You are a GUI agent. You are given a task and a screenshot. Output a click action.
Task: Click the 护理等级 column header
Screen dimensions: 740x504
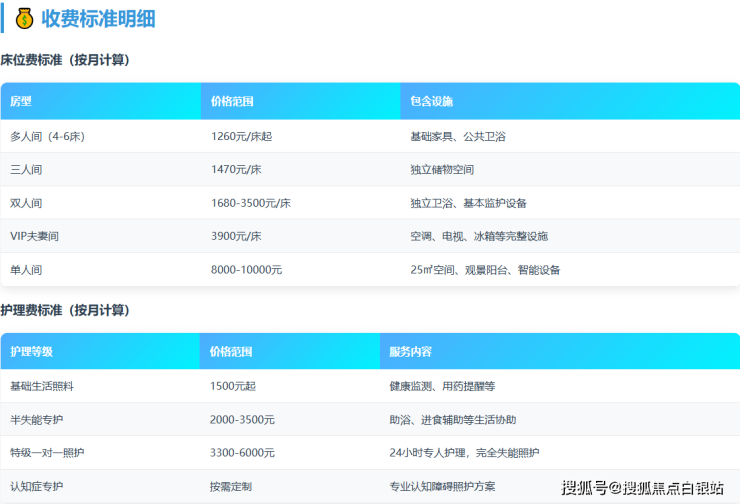pyautogui.click(x=31, y=352)
